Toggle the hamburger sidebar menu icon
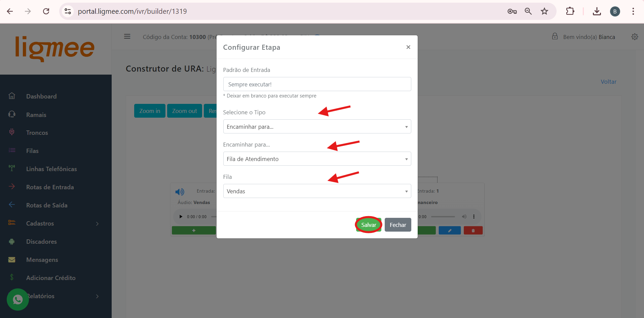Screen dimensions: 644x318 pyautogui.click(x=127, y=36)
